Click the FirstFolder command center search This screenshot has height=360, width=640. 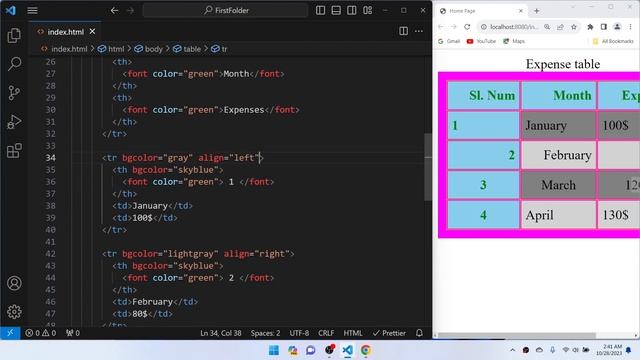[226, 10]
